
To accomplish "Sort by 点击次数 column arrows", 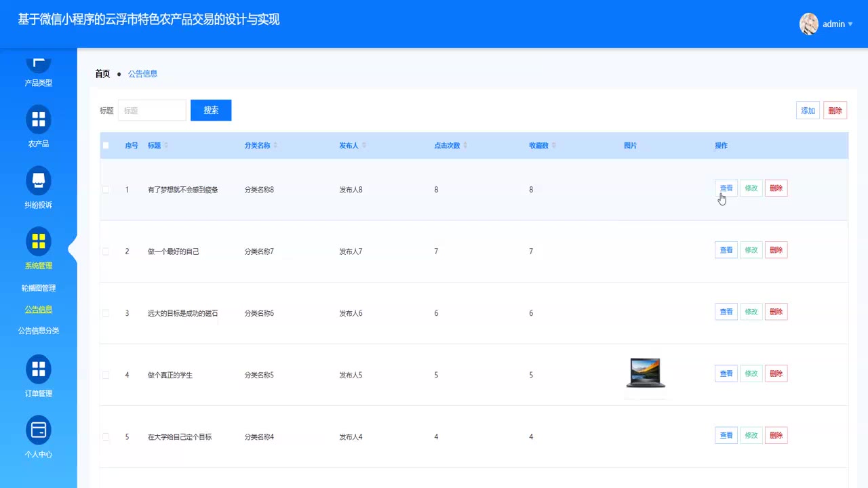I will pos(465,146).
